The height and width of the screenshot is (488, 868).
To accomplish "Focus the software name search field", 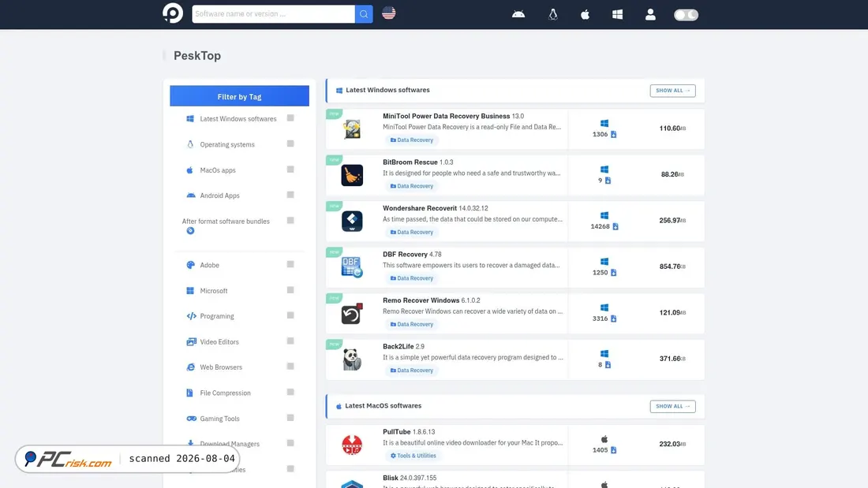I will (274, 14).
